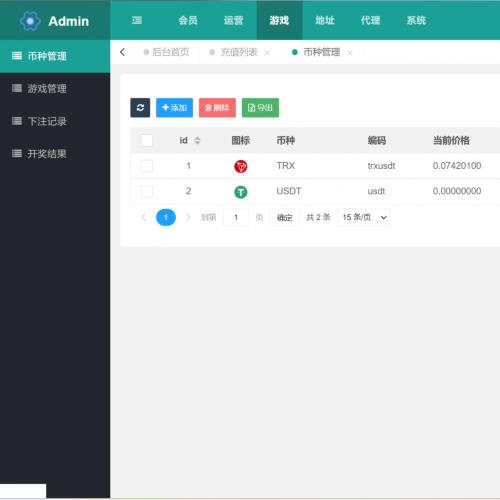Click the USDT coin icon
The image size is (500, 500).
[x=241, y=192]
